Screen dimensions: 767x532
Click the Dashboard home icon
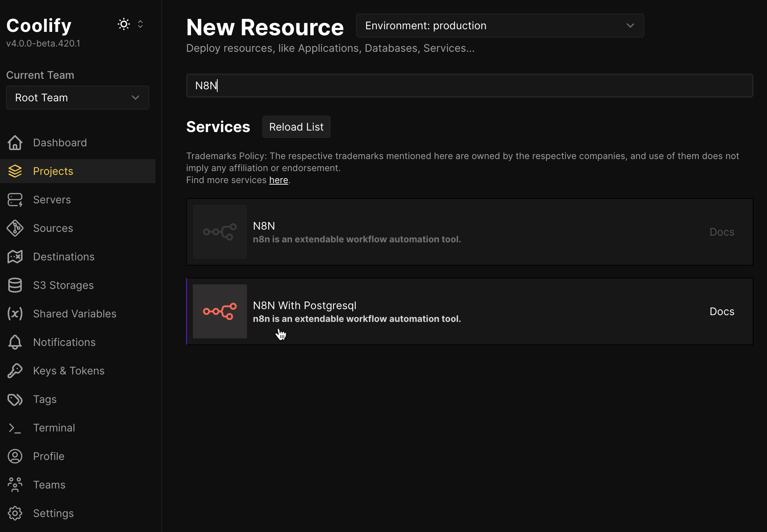(x=15, y=143)
